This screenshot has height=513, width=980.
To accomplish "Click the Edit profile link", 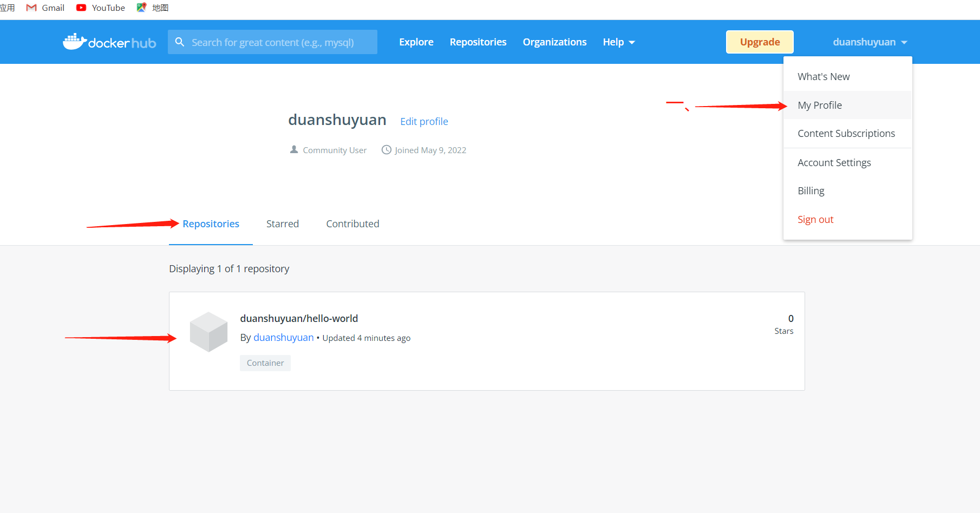I will point(424,122).
